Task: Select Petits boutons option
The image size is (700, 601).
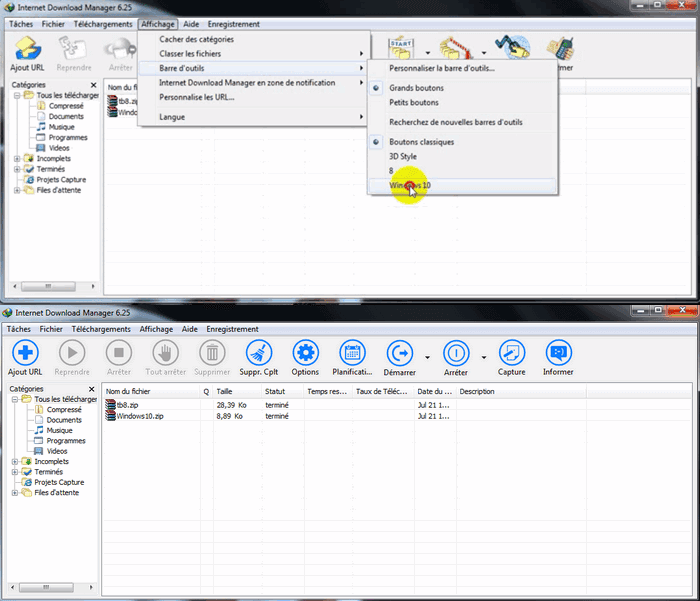Action: pos(413,102)
